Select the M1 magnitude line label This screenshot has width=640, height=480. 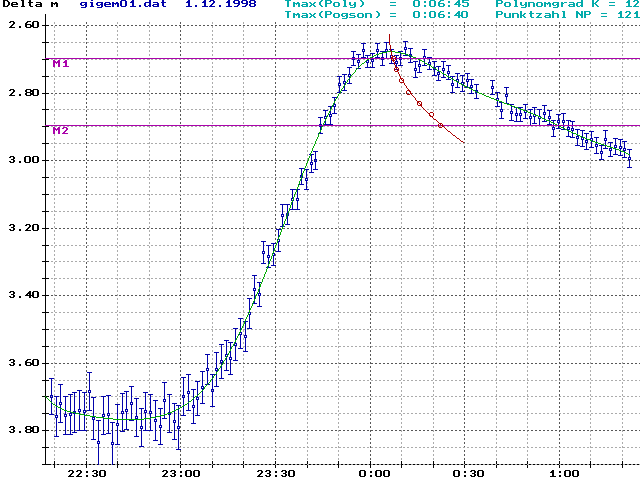coord(61,63)
